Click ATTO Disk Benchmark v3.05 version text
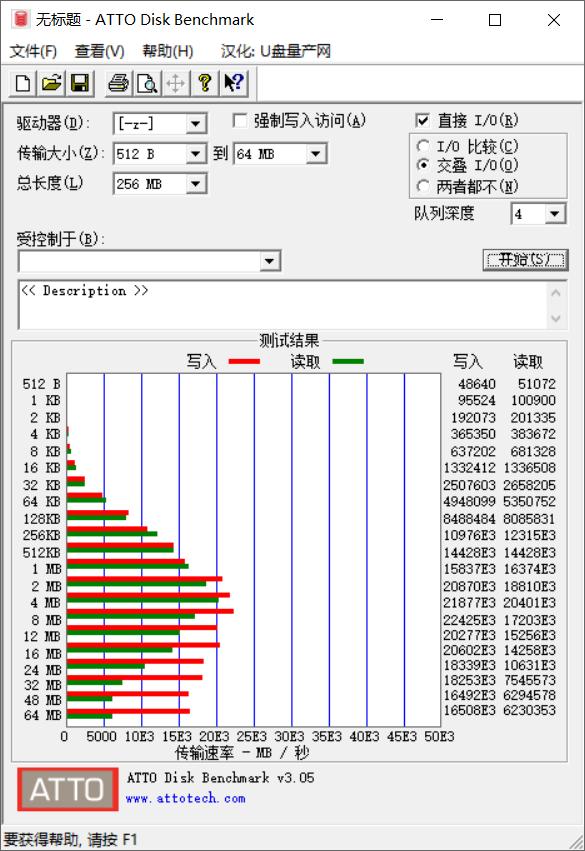Image resolution: width=585 pixels, height=851 pixels. (220, 778)
